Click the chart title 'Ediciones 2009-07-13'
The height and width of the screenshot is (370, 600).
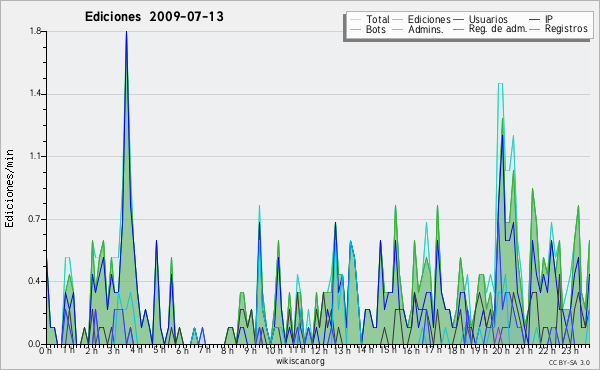(154, 17)
